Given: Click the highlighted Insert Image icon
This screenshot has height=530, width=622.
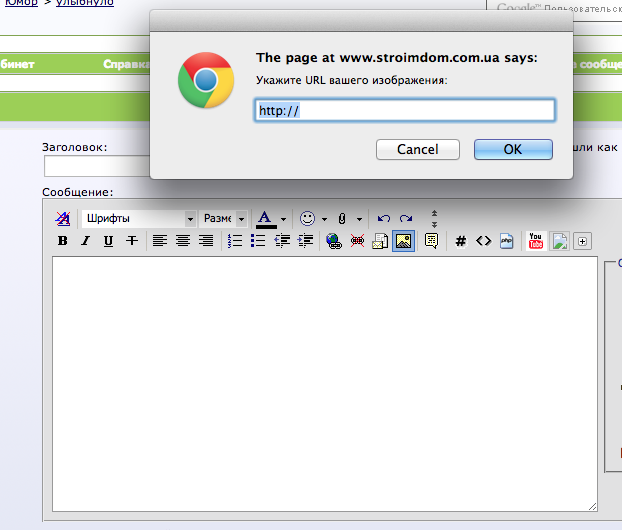Looking at the screenshot, I should pos(403,241).
